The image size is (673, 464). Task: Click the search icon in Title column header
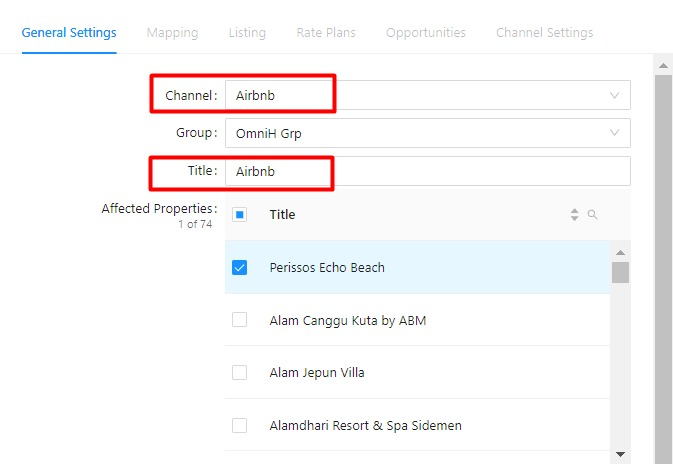[592, 214]
